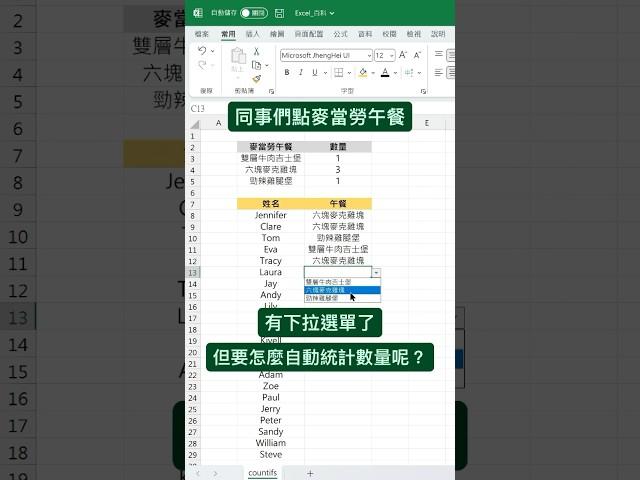This screenshot has width=640, height=480.
Task: Apply bold with the B icon
Action: 286,72
